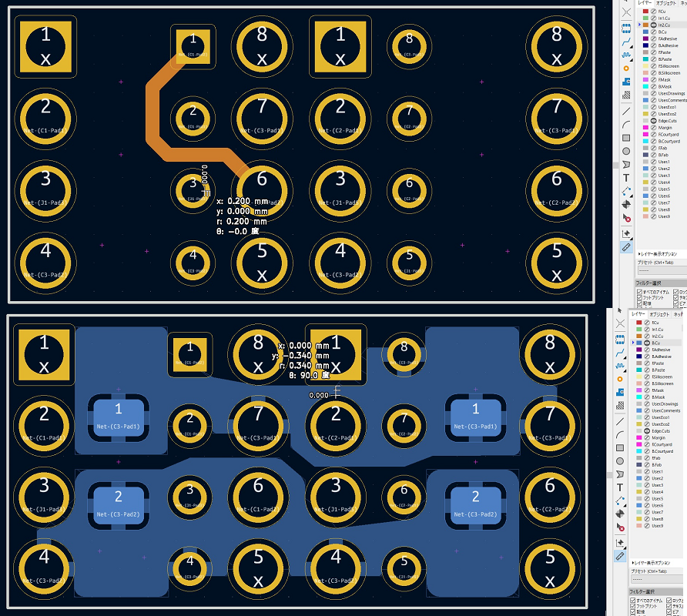
Task: Activate route track tool in upper window
Action: (x=626, y=42)
